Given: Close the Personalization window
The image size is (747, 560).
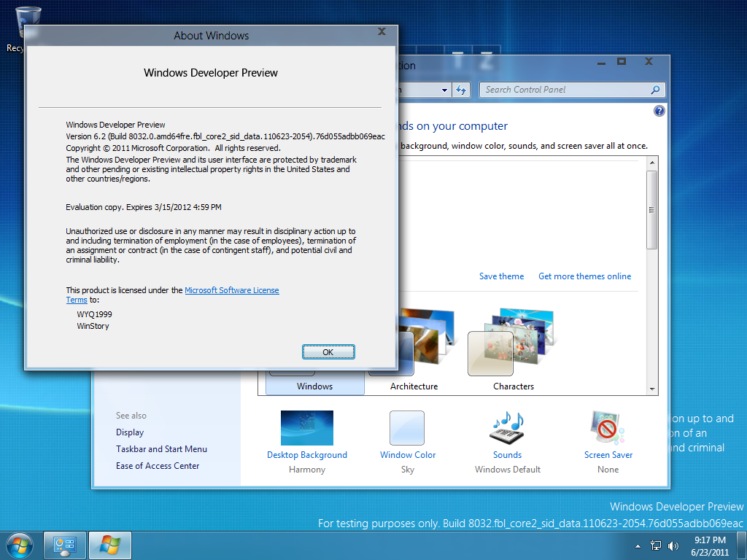Looking at the screenshot, I should [649, 61].
